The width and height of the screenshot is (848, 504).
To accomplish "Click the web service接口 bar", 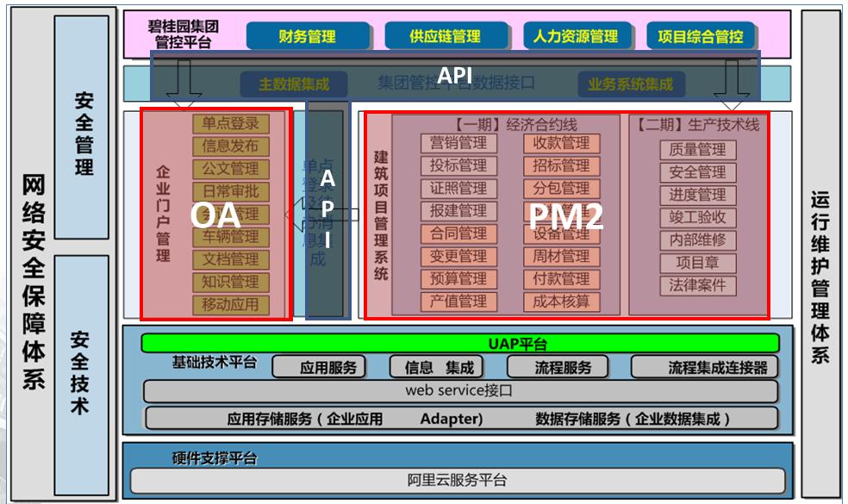I will [459, 391].
